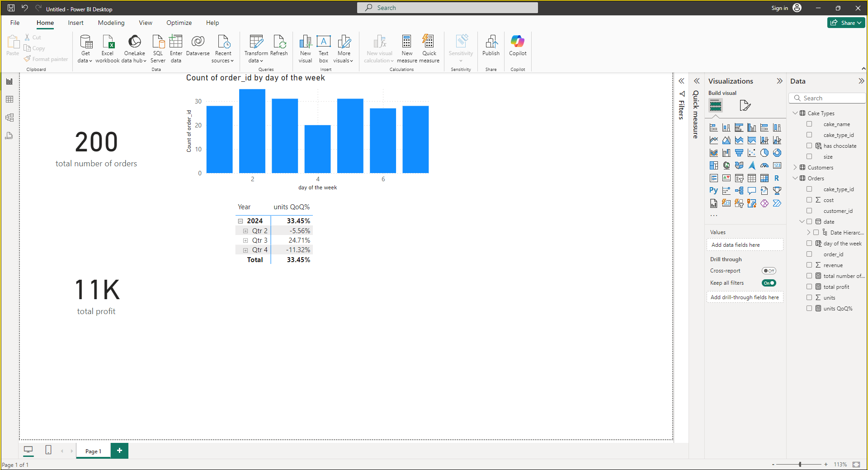Click Refresh in Queries group

point(279,45)
